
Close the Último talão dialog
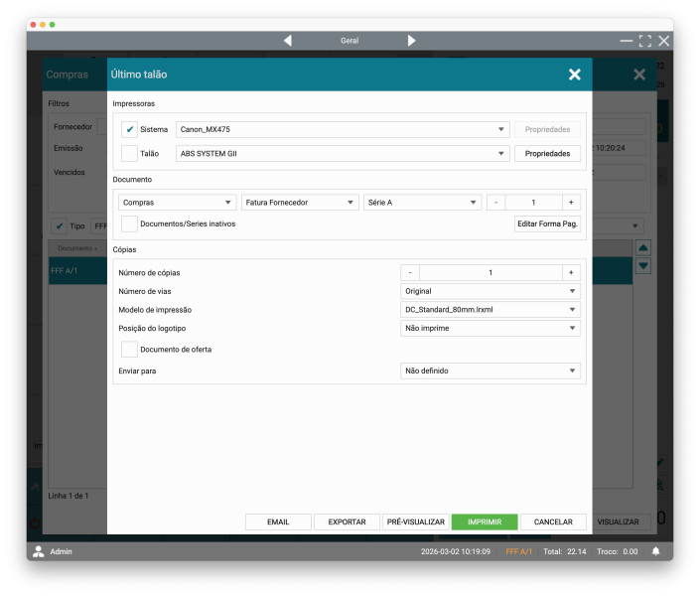(574, 74)
